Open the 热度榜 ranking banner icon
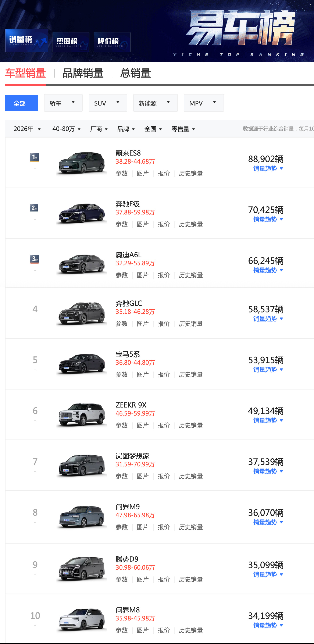This screenshot has width=314, height=644. 71,42
